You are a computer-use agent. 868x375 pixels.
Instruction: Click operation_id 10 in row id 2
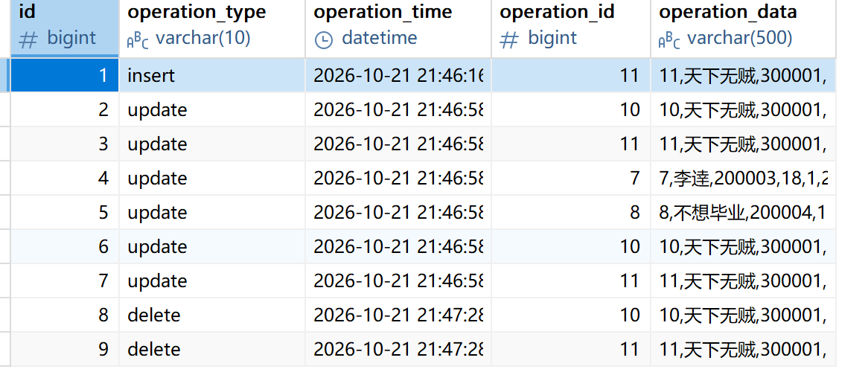click(x=571, y=109)
